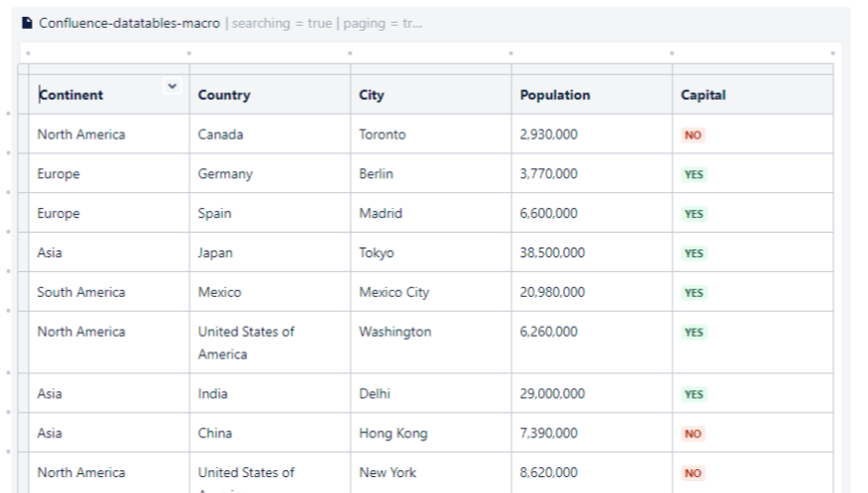868x493 pixels.
Task: Select the NO status lozenge for Hong Kong
Action: pyautogui.click(x=693, y=434)
